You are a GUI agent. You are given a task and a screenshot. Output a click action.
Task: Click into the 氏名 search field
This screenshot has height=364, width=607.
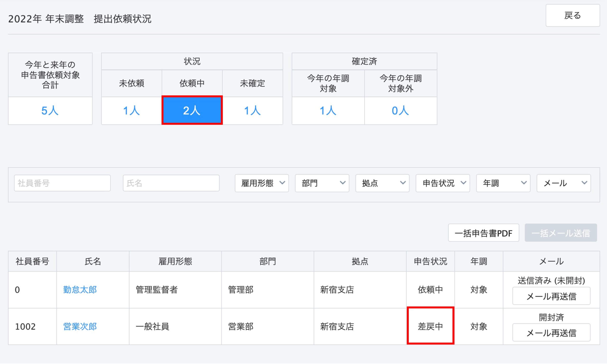pos(171,183)
